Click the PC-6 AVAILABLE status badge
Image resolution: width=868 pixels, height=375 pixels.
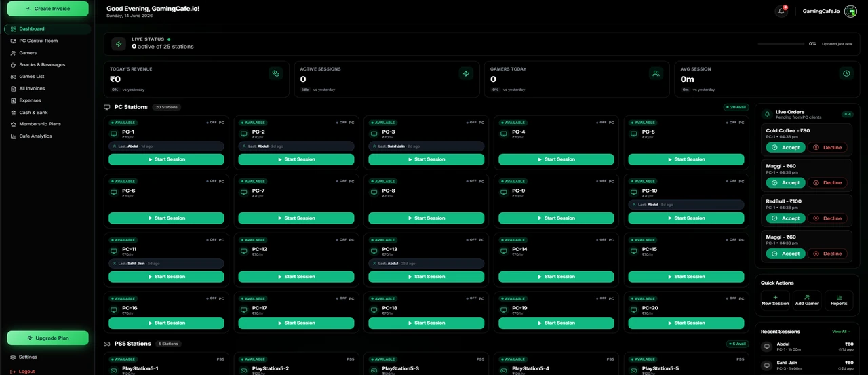[x=123, y=182]
